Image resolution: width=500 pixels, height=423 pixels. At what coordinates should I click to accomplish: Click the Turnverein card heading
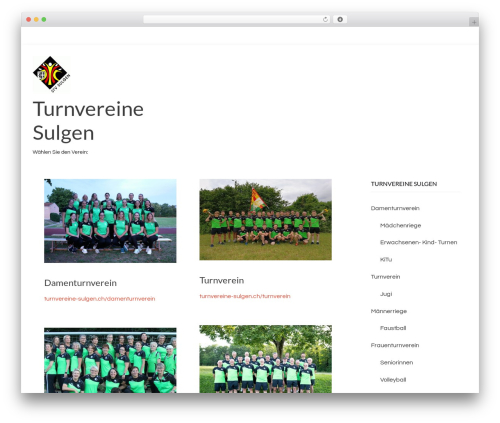tap(222, 280)
